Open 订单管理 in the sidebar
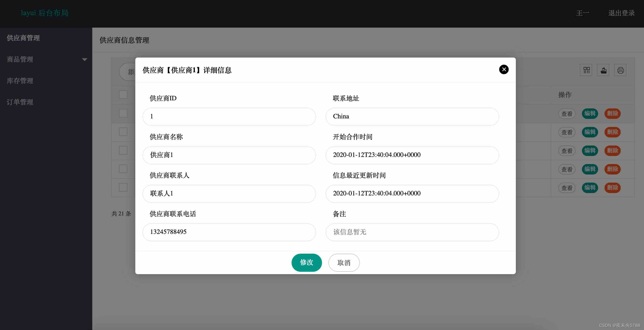 (x=20, y=102)
